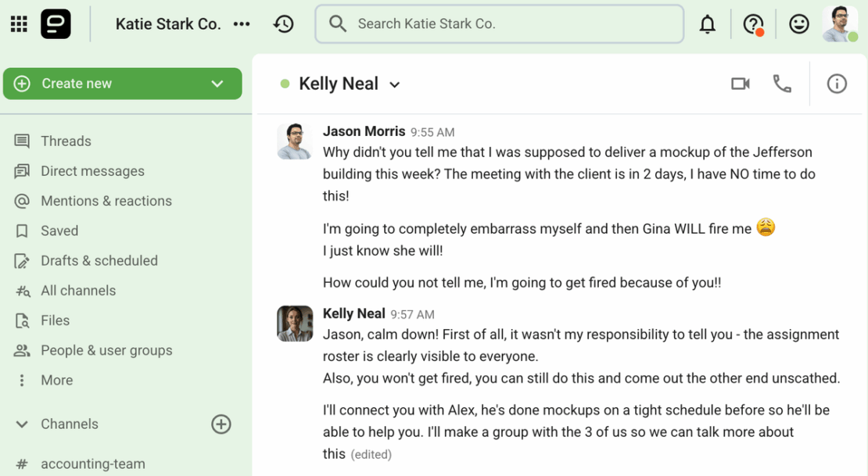Open workspace options via ellipsis
Image resolution: width=868 pixels, height=476 pixels.
242,23
